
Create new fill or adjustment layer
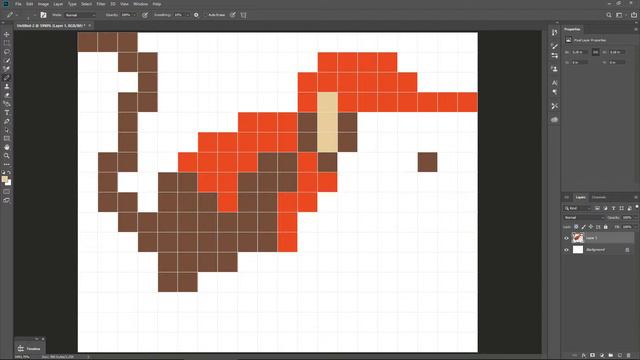602,356
